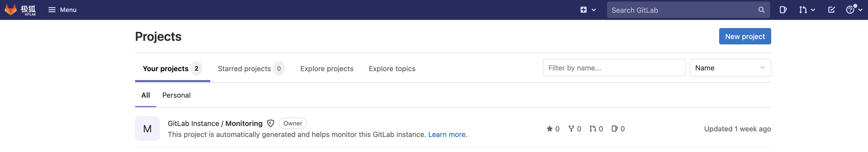Open the Help question mark icon
This screenshot has height=152, width=868.
[x=850, y=10]
